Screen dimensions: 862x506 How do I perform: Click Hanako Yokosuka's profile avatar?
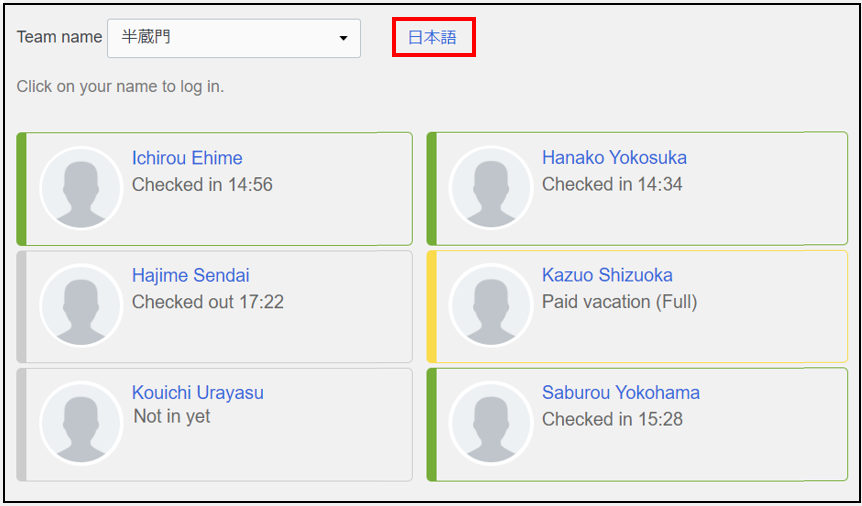point(491,188)
